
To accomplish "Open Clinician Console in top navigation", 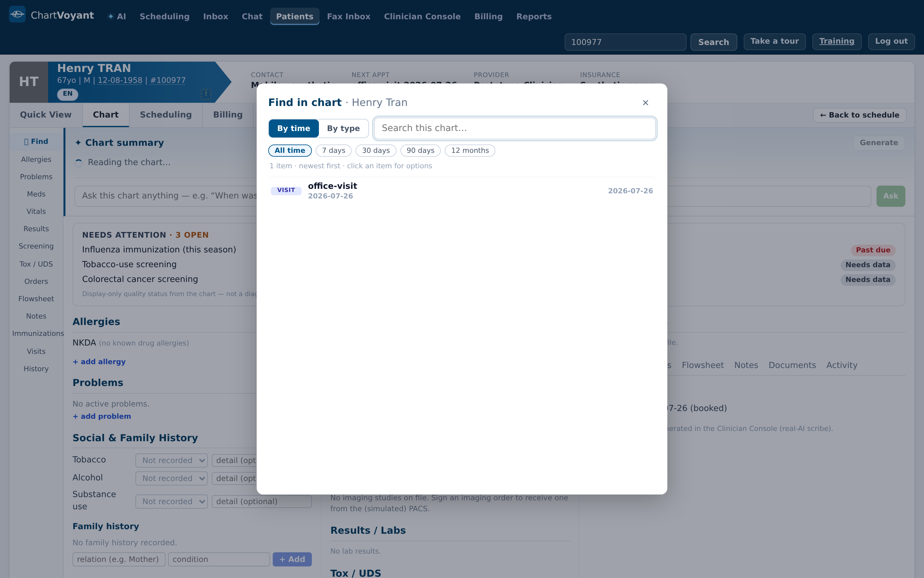I will tap(422, 16).
